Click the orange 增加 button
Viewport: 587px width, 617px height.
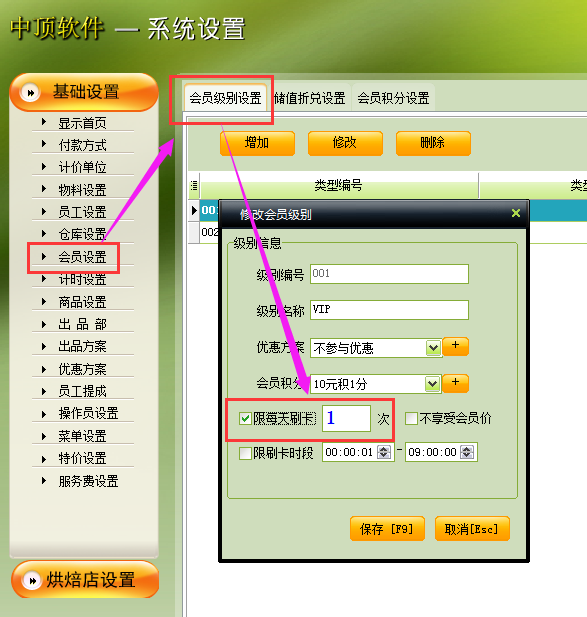(x=257, y=143)
